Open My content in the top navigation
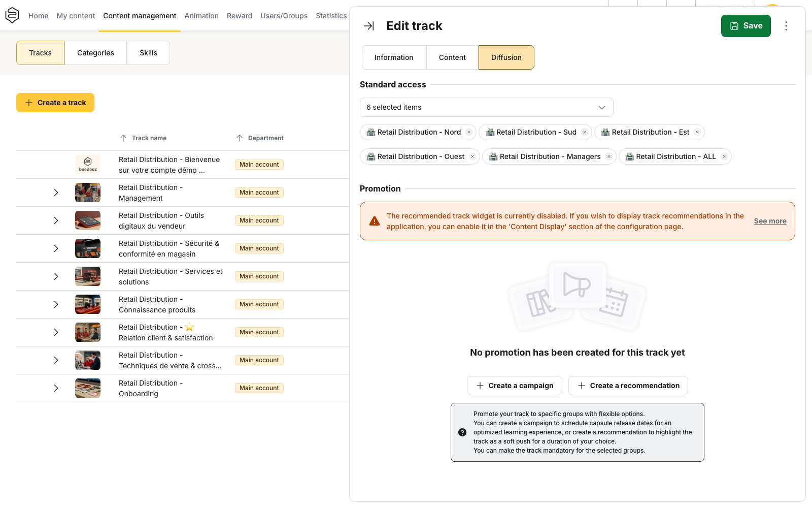 pyautogui.click(x=76, y=16)
